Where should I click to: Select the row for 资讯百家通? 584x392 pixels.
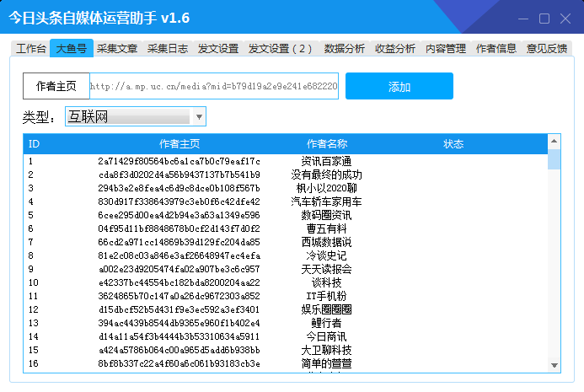point(325,161)
